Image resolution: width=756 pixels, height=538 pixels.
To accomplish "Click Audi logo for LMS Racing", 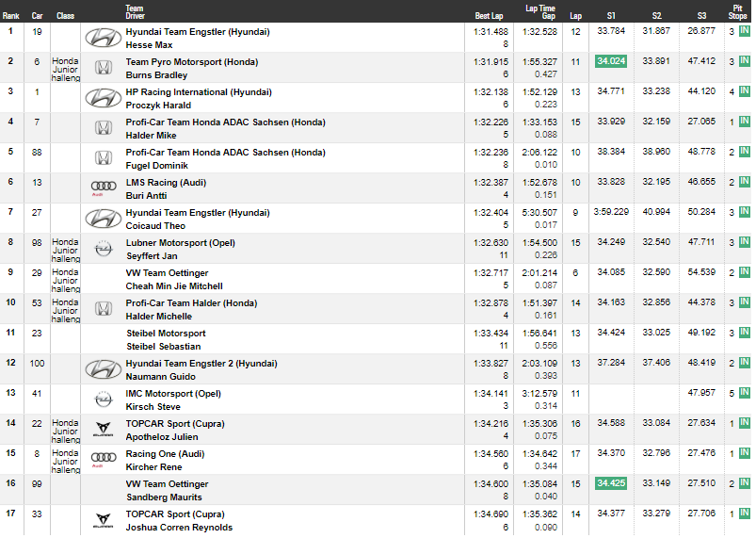I will coord(104,187).
